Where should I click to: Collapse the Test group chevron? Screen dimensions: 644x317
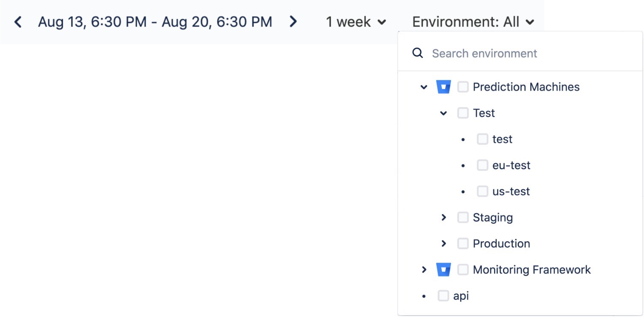[x=443, y=113]
